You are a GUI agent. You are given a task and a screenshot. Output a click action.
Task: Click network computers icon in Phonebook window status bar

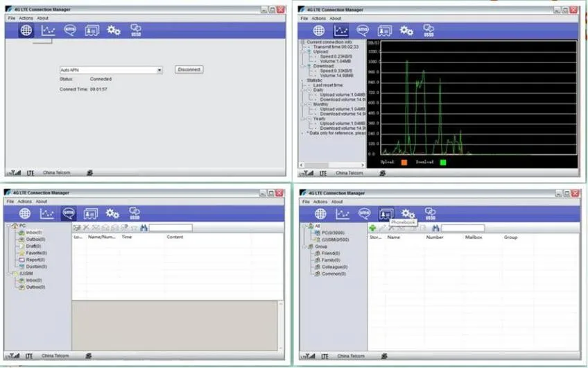coord(384,356)
